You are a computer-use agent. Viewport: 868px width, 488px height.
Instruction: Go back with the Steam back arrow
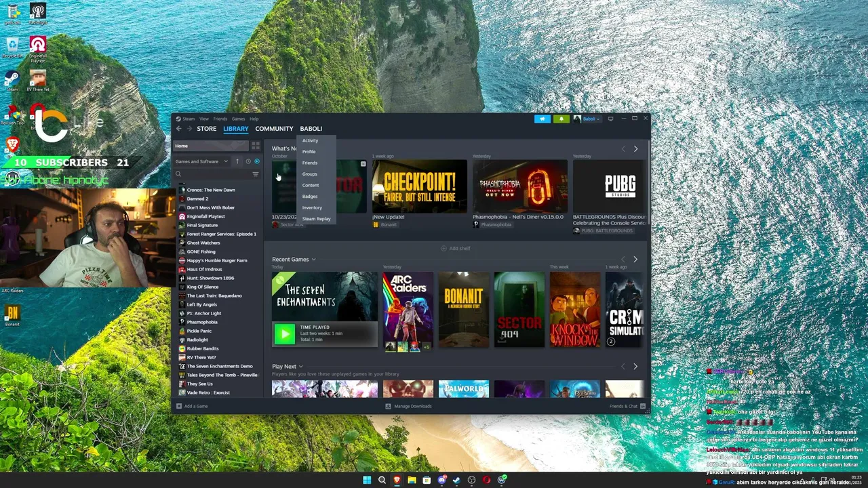[x=179, y=129]
